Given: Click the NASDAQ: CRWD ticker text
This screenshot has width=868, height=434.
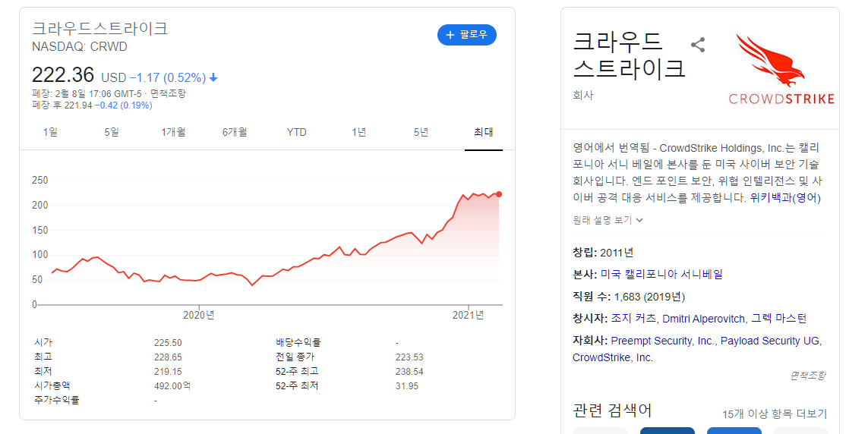Looking at the screenshot, I should click(x=80, y=47).
